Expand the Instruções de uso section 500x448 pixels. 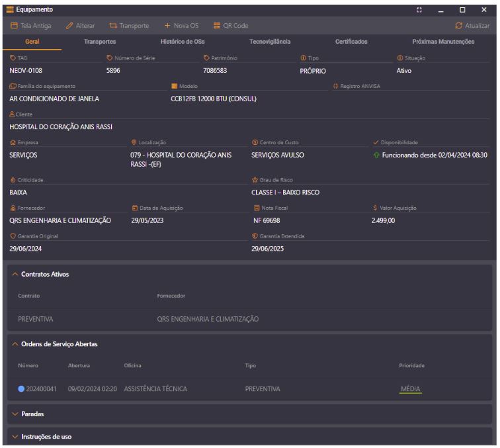point(16,437)
